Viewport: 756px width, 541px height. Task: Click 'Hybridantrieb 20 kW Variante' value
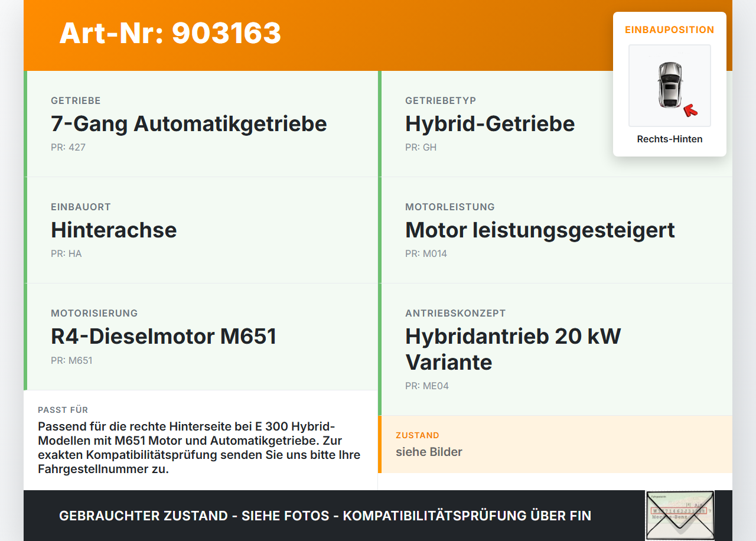click(x=513, y=349)
